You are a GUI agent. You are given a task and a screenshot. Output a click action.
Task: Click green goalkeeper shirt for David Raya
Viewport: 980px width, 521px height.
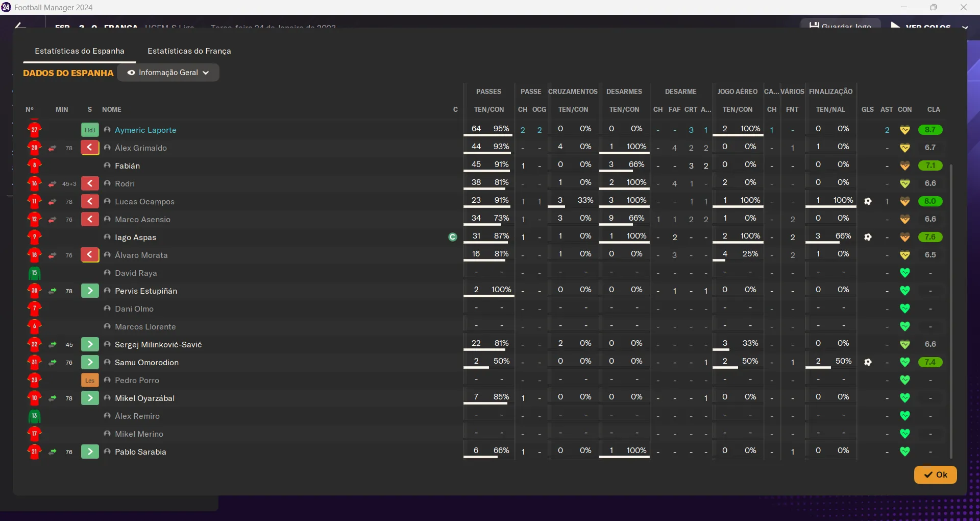click(34, 273)
